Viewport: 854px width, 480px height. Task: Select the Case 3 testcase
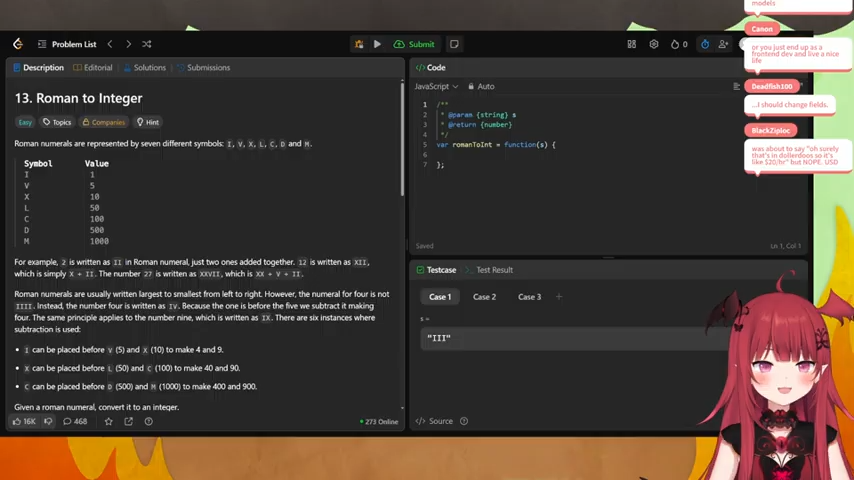pyautogui.click(x=529, y=297)
